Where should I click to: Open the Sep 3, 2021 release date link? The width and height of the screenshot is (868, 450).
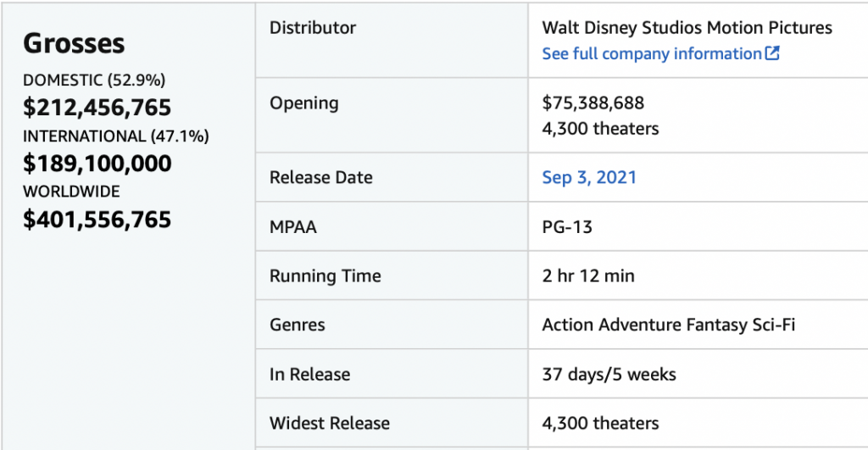click(589, 177)
